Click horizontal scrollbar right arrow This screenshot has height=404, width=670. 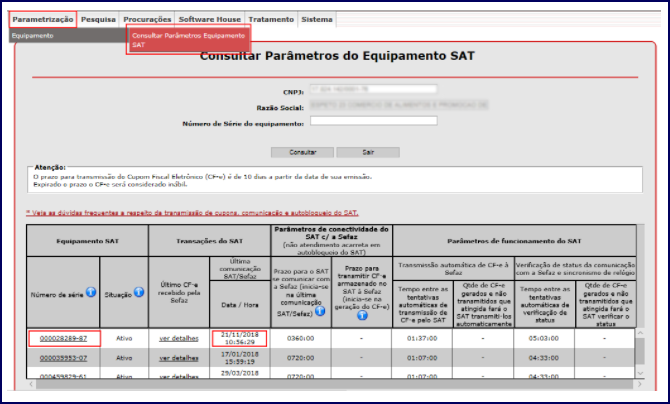click(x=640, y=384)
